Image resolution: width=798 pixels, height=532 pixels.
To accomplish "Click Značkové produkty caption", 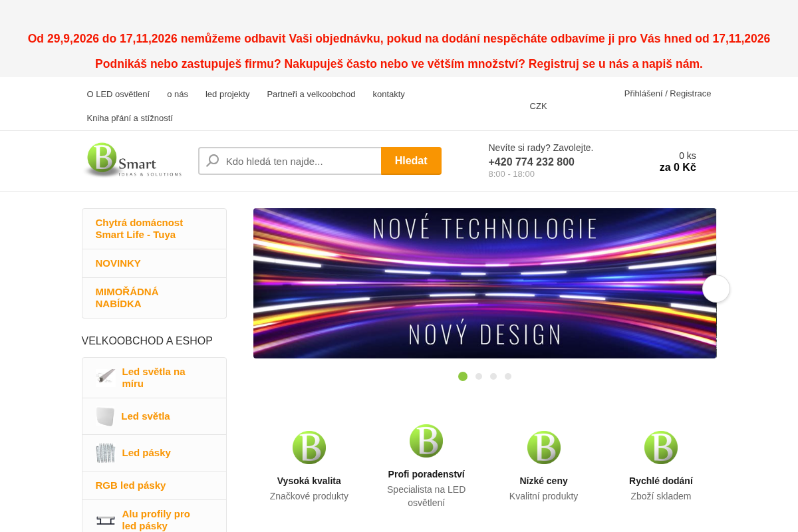I will [309, 496].
